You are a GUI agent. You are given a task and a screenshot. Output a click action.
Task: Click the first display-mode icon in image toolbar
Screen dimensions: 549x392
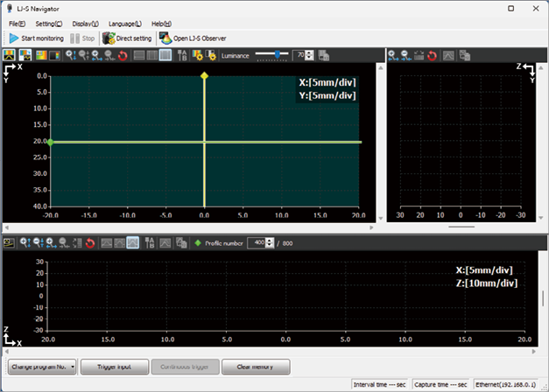10,55
